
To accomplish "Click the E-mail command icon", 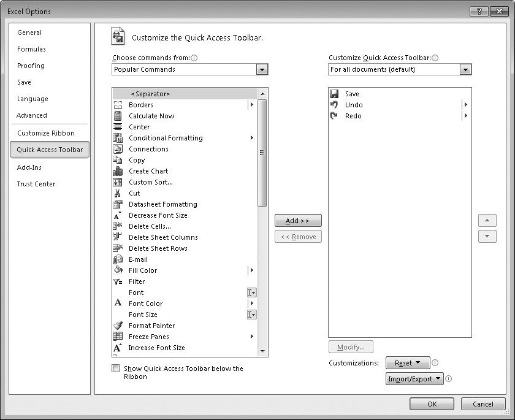I will click(118, 259).
